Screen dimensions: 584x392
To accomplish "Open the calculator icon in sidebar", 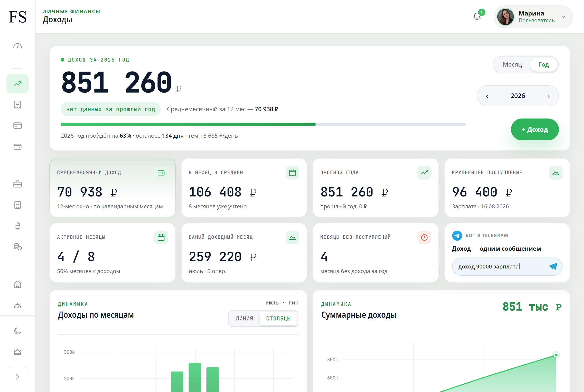I will [x=18, y=205].
